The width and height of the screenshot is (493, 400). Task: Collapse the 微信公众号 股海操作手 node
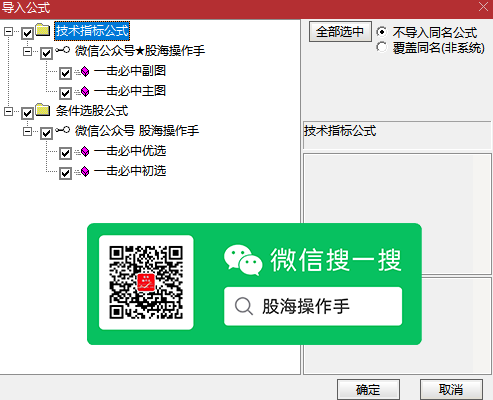(27, 132)
